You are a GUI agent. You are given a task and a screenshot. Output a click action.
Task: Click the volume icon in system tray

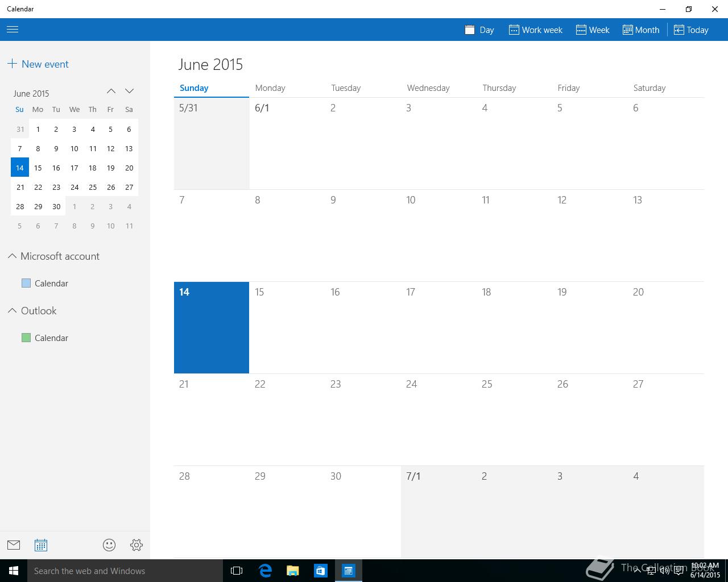(664, 571)
